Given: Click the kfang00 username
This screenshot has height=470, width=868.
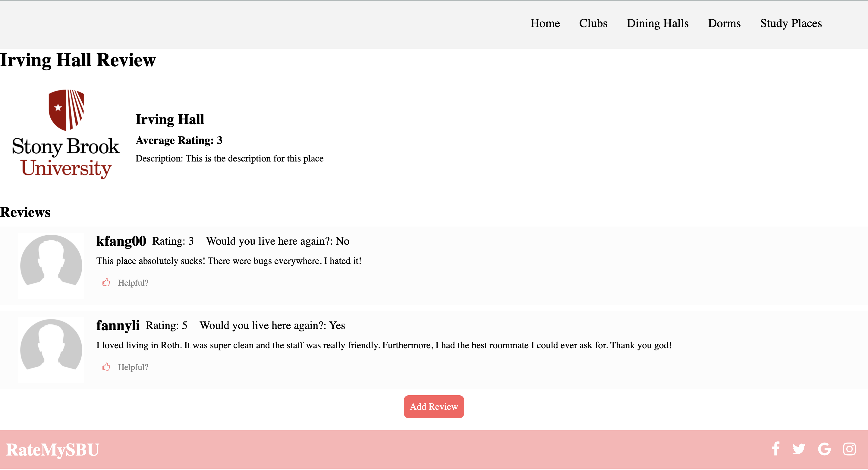Looking at the screenshot, I should pos(121,241).
